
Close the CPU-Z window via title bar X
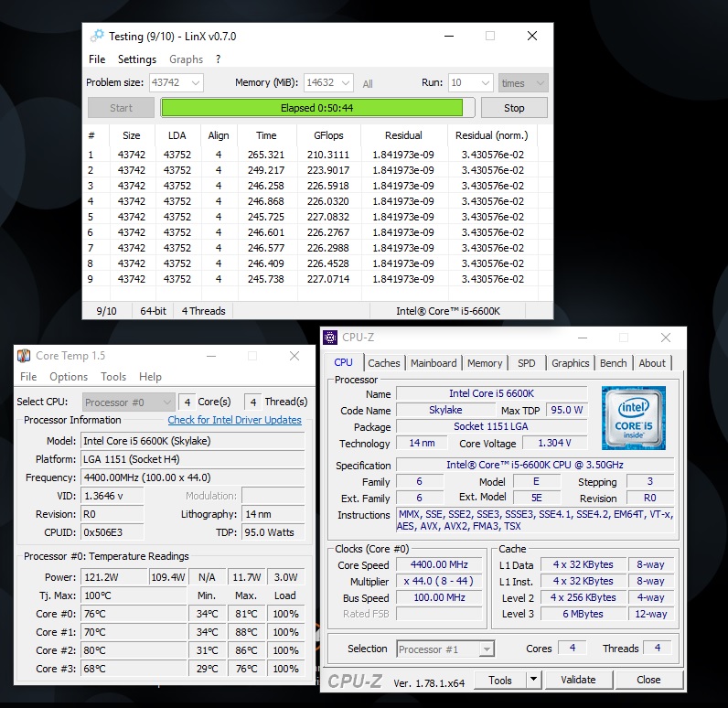point(665,338)
